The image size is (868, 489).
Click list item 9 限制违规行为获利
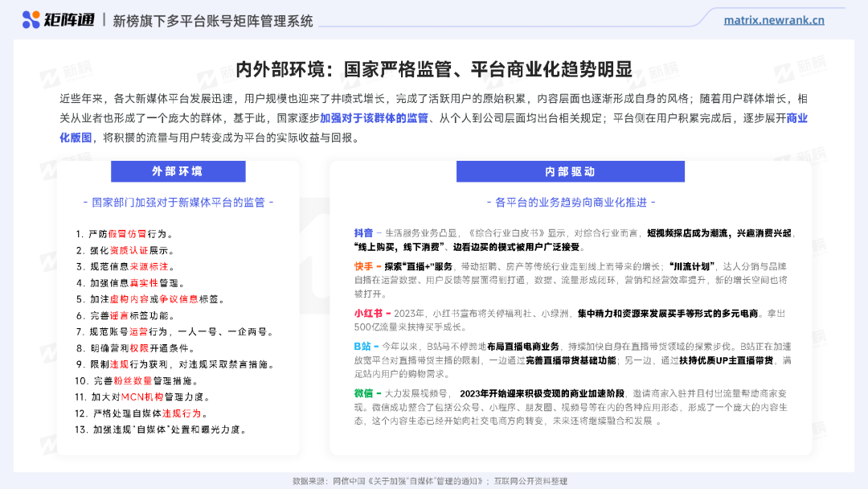(x=175, y=364)
